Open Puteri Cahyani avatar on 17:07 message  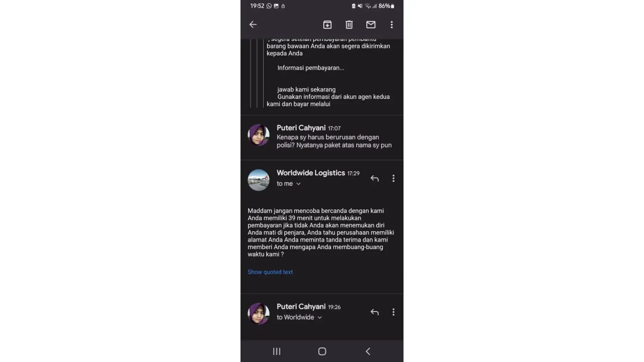pyautogui.click(x=259, y=135)
